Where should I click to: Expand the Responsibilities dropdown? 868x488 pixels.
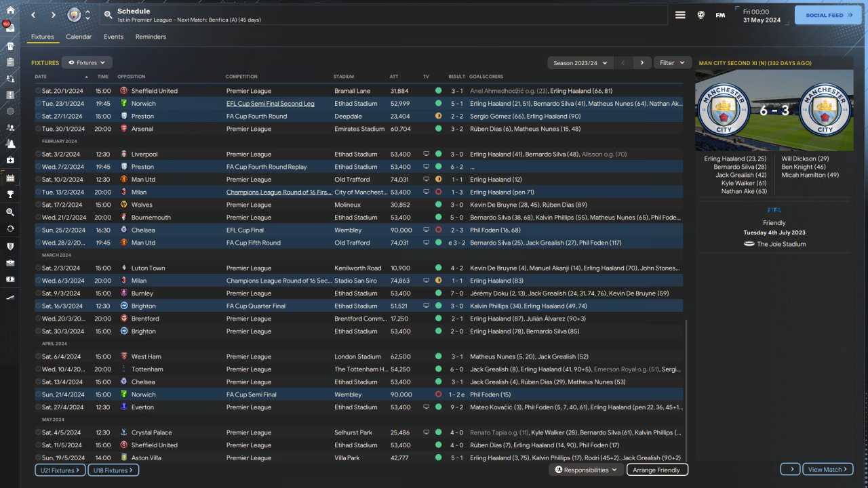586,470
